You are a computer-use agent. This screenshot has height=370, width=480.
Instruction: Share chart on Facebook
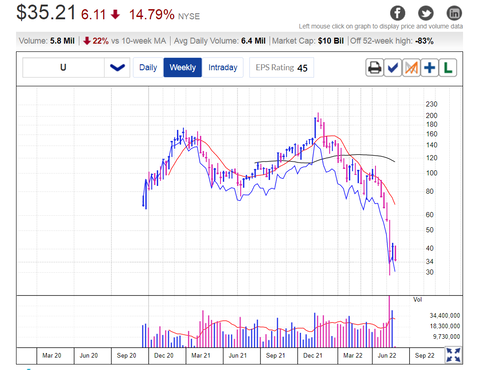coord(397,13)
